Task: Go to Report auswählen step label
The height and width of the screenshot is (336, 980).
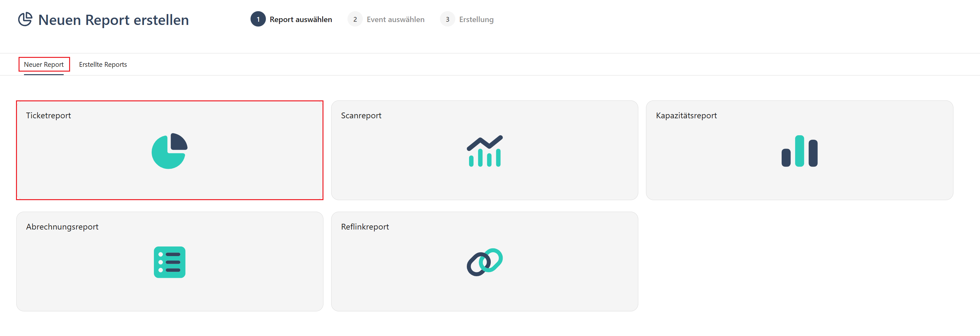Action: click(x=301, y=20)
